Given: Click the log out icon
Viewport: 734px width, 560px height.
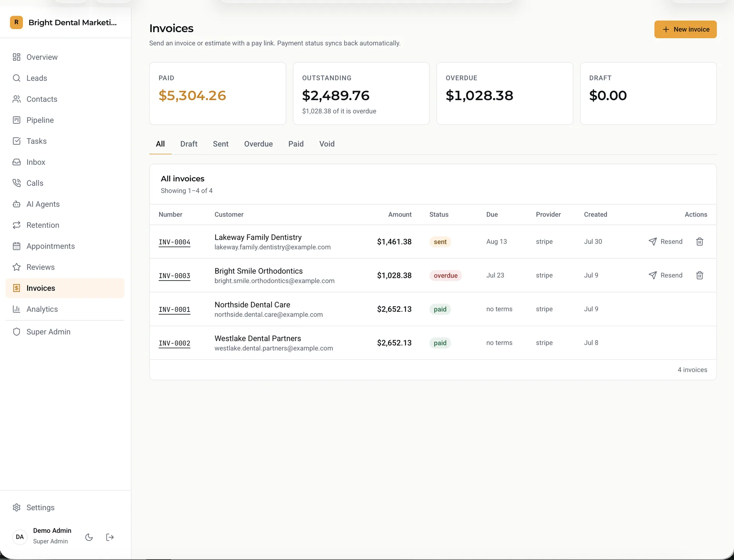Looking at the screenshot, I should point(110,537).
